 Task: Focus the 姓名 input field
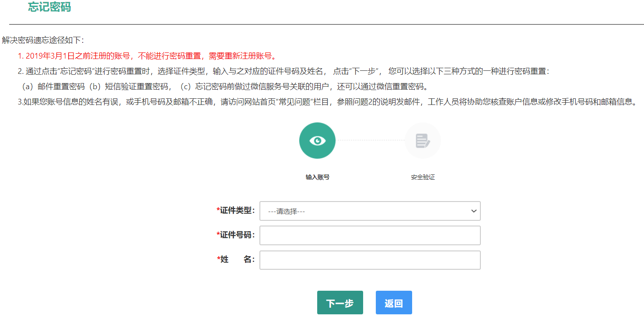point(370,260)
